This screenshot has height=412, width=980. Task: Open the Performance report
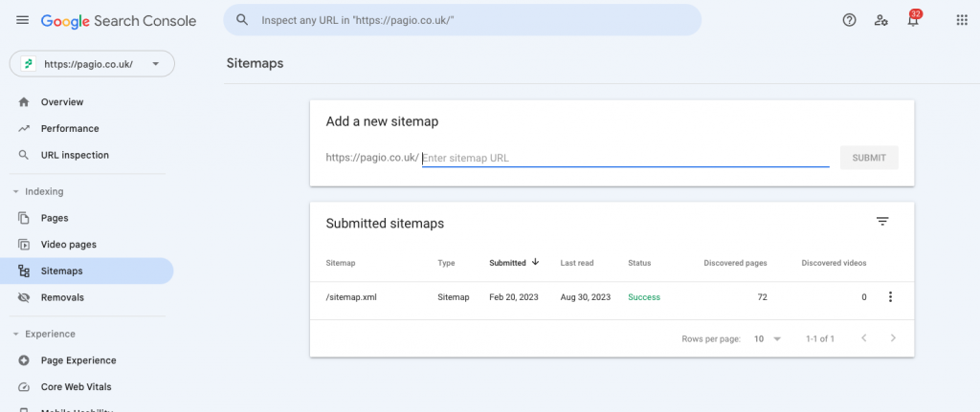[x=69, y=128]
